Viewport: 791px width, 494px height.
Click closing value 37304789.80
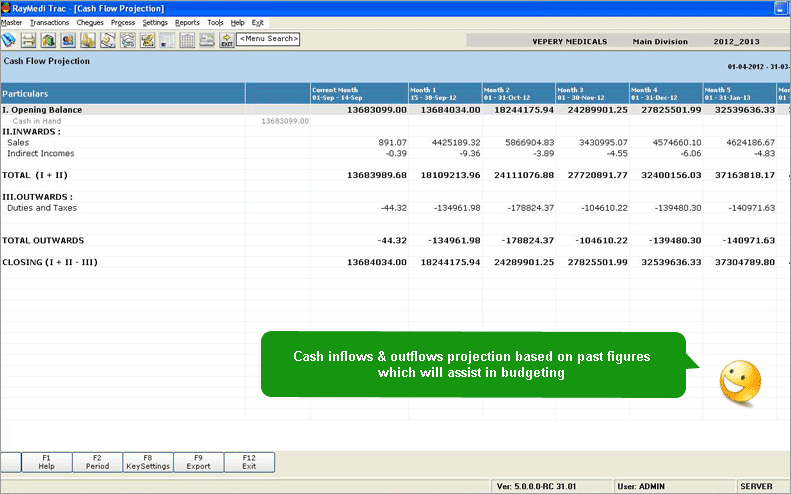click(x=745, y=262)
